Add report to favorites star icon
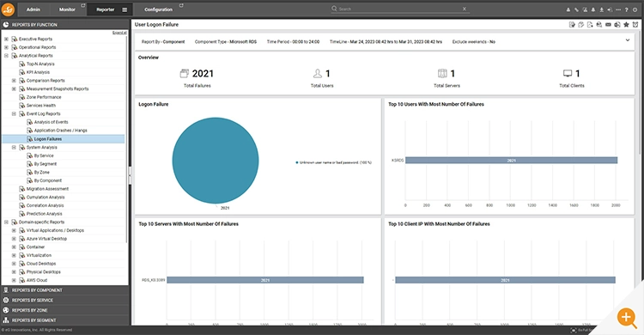This screenshot has height=335, width=644. (x=626, y=25)
